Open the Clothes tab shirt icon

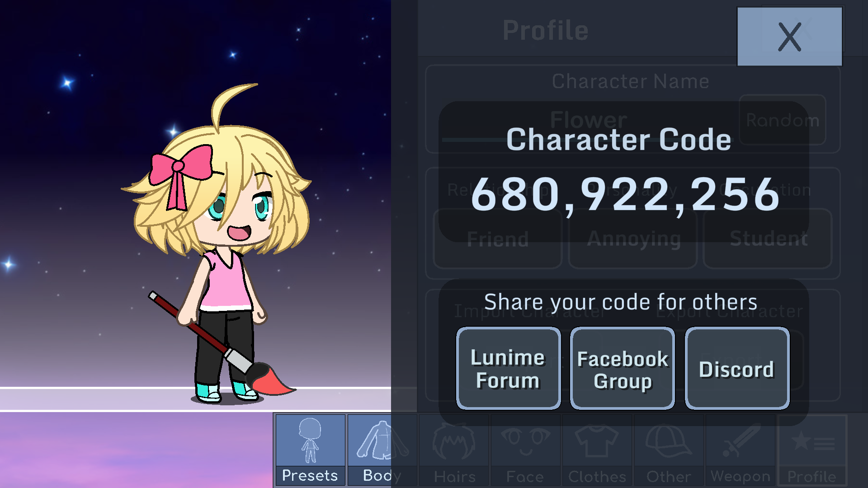tap(597, 441)
